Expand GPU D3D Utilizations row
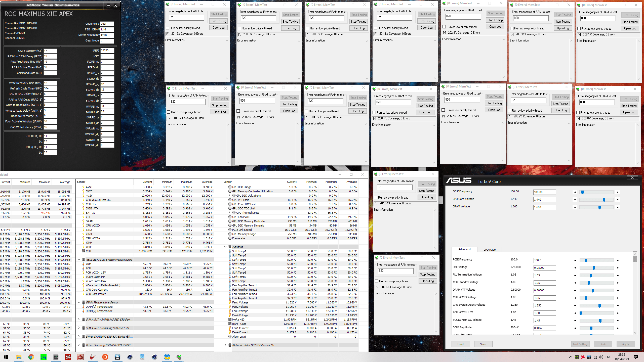 pos(229,196)
